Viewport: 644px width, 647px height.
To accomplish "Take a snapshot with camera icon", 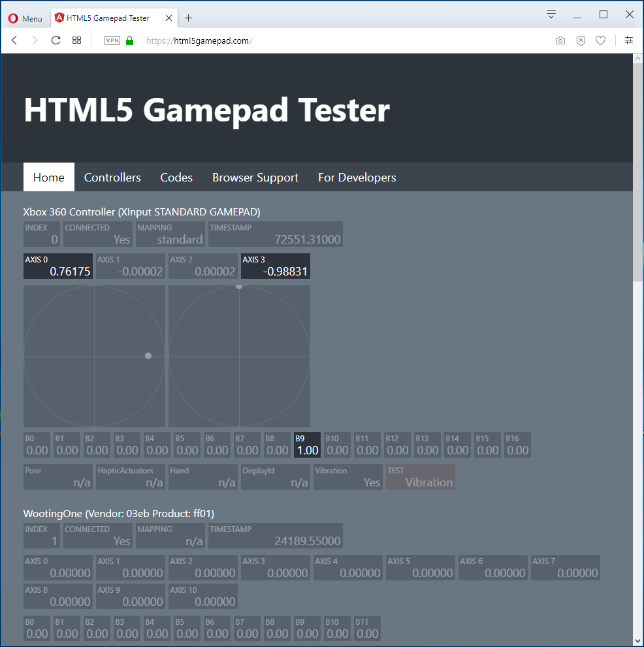I will 560,40.
